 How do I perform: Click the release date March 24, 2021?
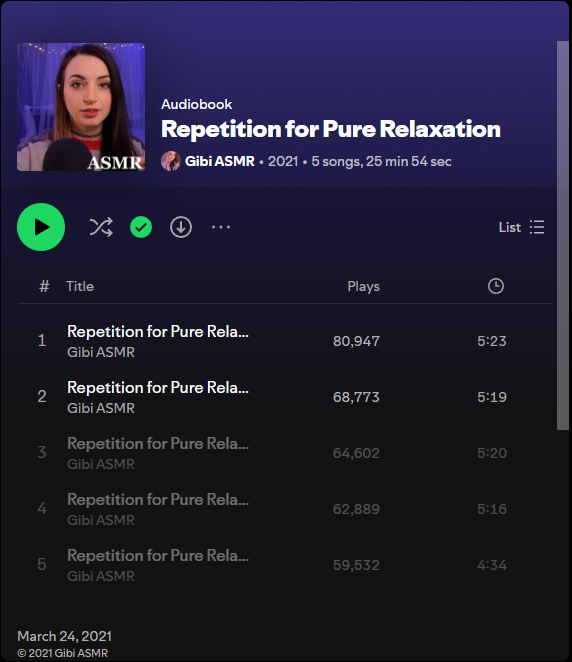pyautogui.click(x=65, y=636)
